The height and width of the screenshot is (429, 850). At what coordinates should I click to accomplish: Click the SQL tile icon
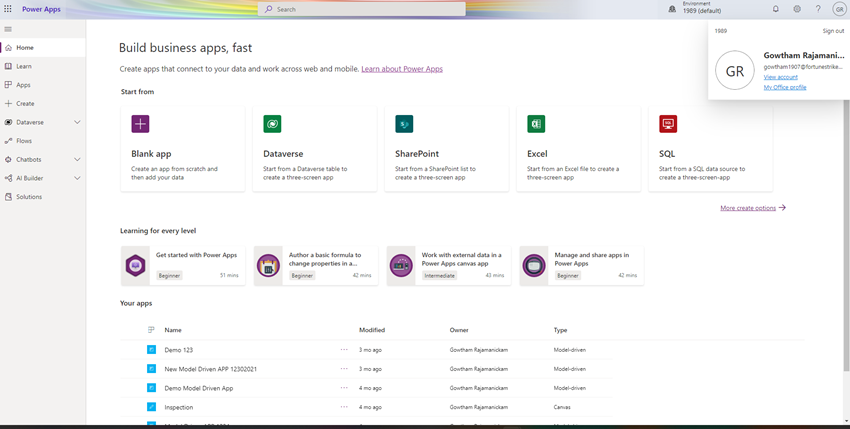[668, 124]
